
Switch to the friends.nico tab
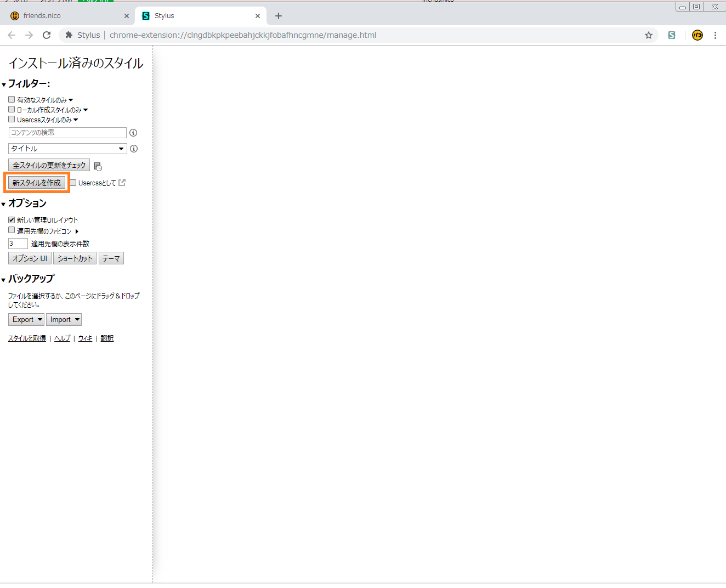(70, 16)
